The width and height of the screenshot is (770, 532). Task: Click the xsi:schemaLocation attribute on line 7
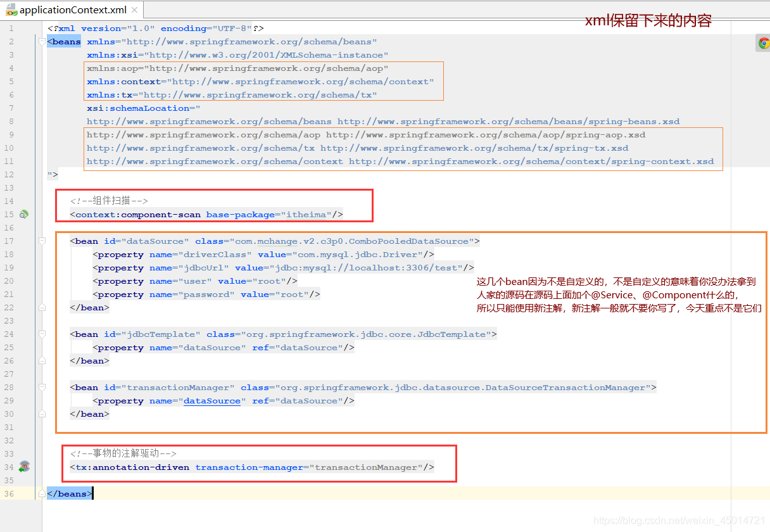[x=143, y=108]
